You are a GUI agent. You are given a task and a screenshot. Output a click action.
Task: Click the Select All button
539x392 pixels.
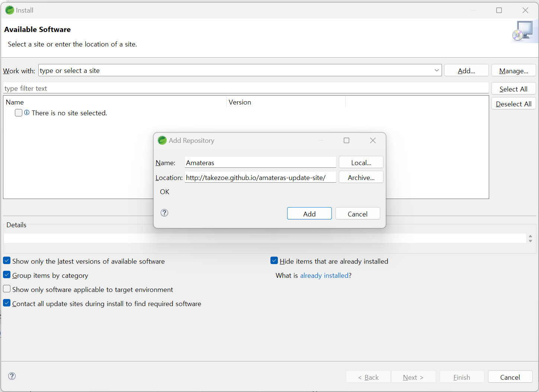click(x=514, y=89)
